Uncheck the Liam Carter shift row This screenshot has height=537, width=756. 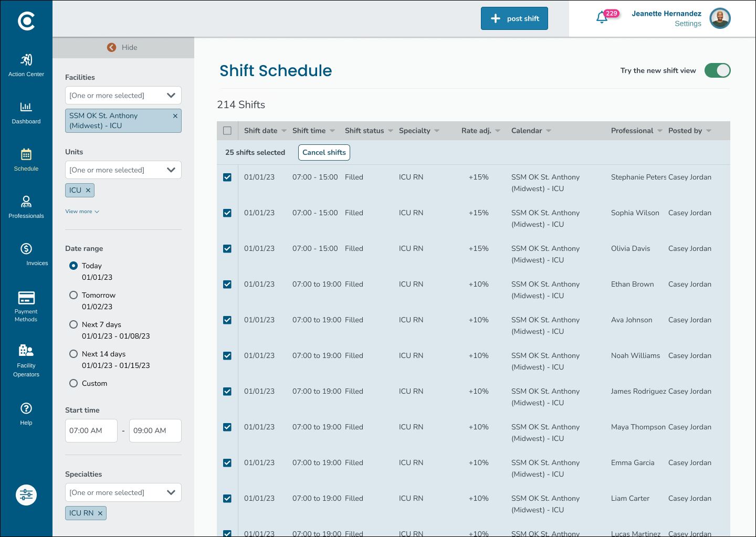point(227,499)
